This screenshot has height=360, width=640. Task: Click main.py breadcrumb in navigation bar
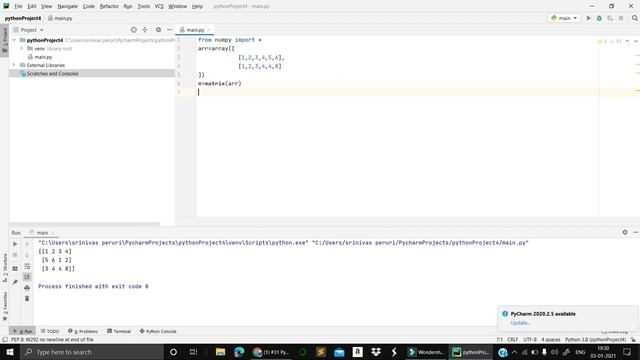[x=60, y=18]
